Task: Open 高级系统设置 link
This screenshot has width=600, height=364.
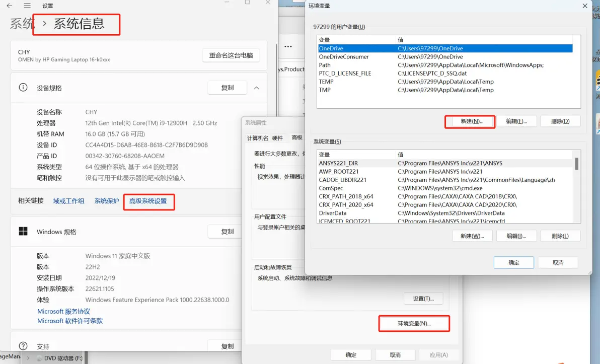Action: point(148,201)
